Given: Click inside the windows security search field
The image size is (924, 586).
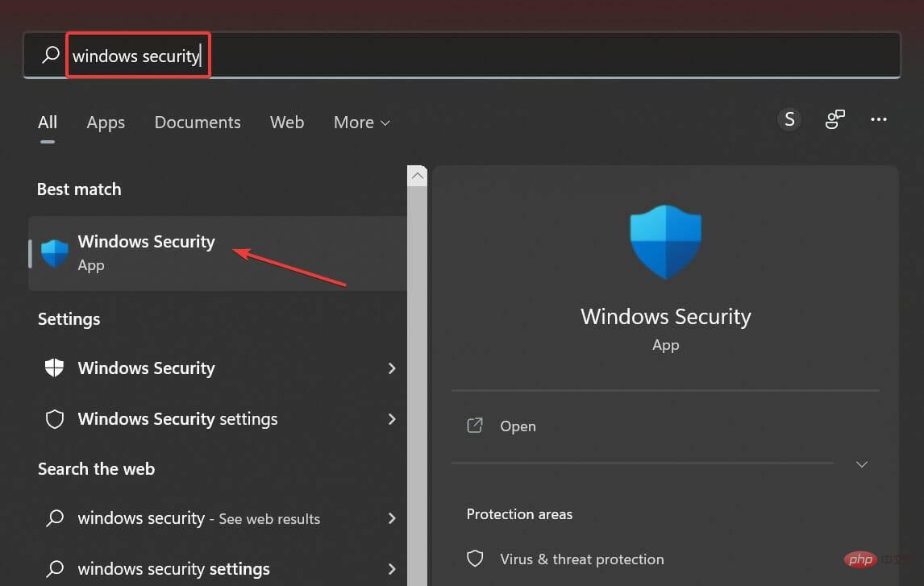Looking at the screenshot, I should coord(135,55).
